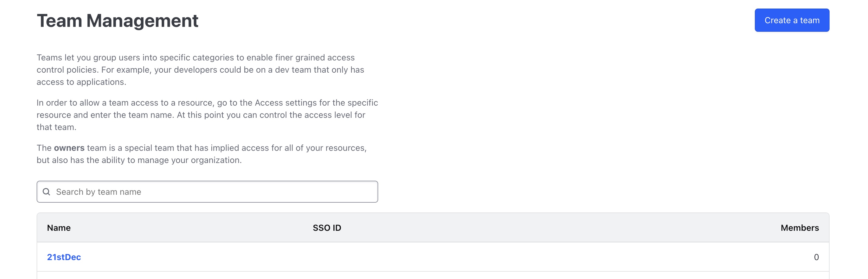
Task: Click the paragraph starting 'The owners team'
Action: (x=202, y=154)
